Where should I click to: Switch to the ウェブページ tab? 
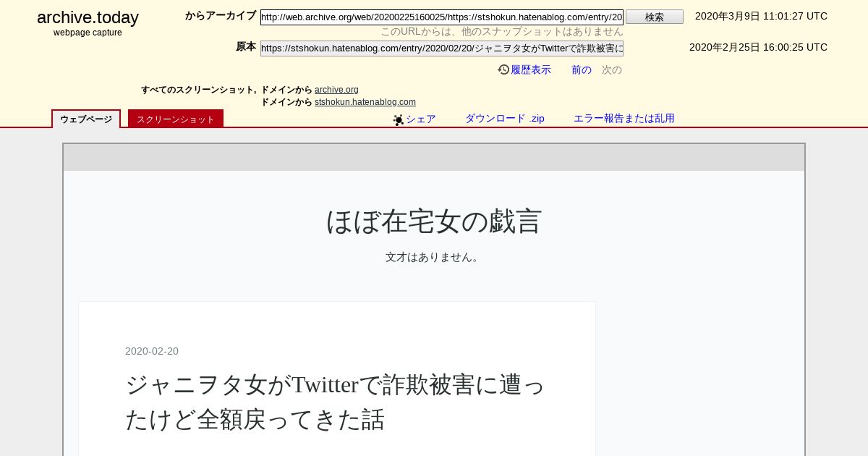coord(86,119)
